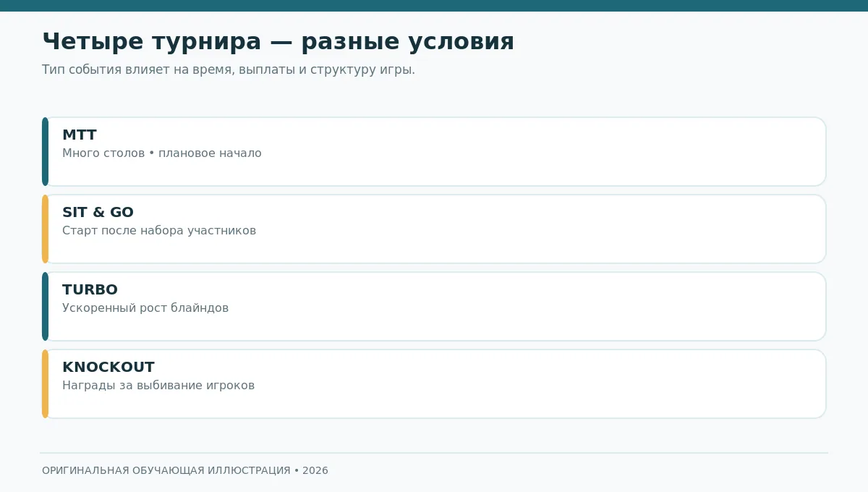Screen dimensions: 868x492
Task: Select the "TURBO" heading
Action: pos(90,290)
